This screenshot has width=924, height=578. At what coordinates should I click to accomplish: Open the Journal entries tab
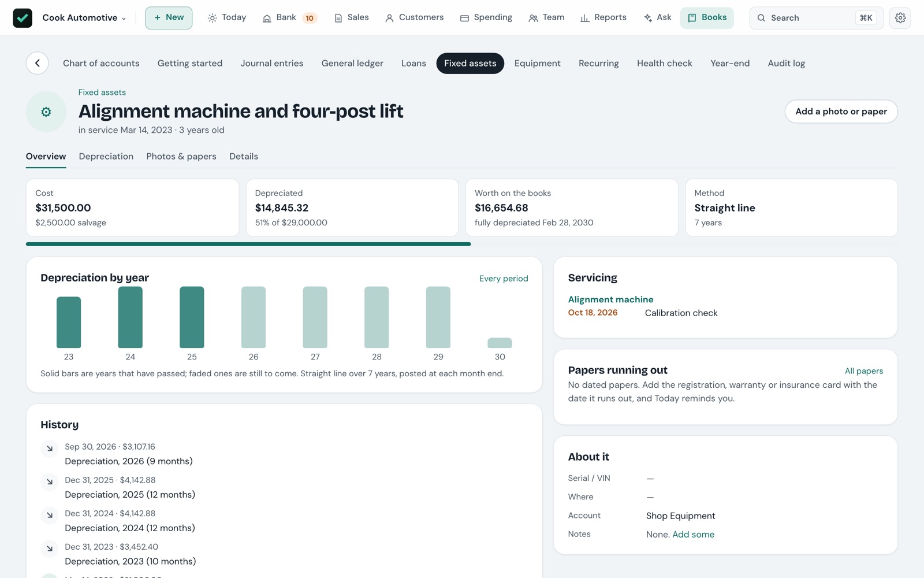tap(272, 63)
